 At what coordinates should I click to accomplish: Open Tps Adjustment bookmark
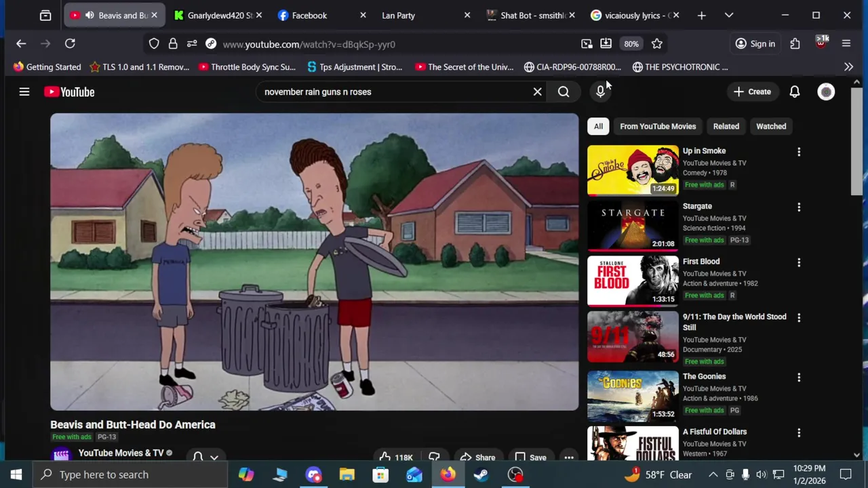pyautogui.click(x=355, y=66)
